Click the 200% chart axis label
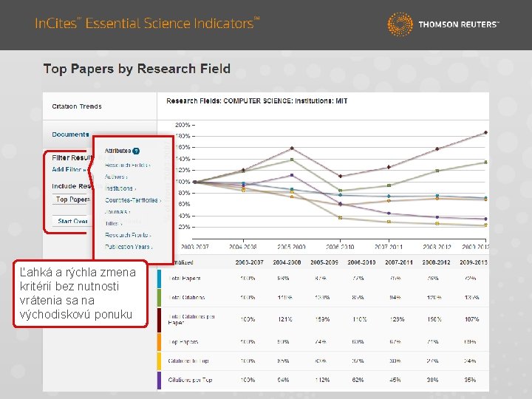This screenshot has width=532, height=399. click(x=183, y=125)
